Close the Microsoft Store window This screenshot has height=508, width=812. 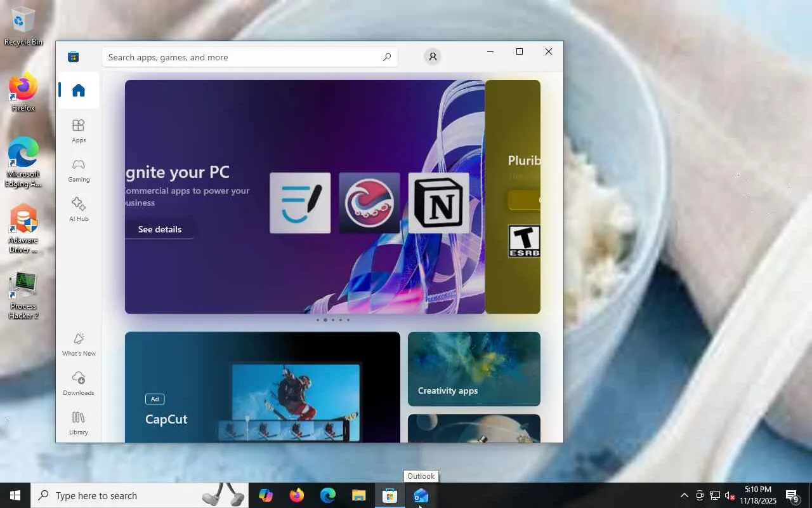(x=549, y=51)
